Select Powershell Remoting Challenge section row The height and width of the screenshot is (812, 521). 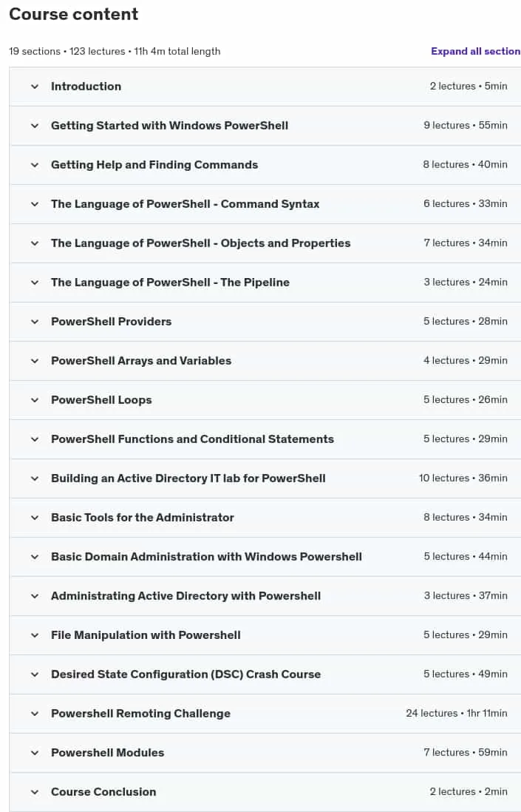point(265,714)
